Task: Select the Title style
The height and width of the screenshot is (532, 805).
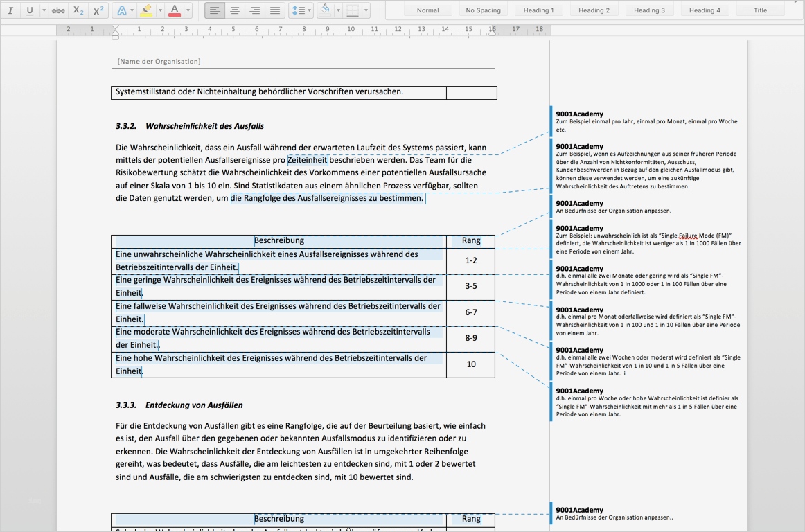Action: (x=760, y=10)
